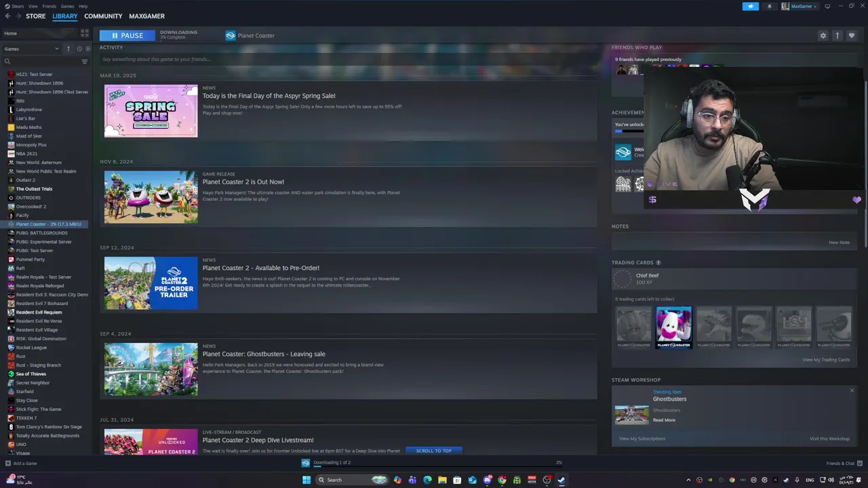Select Rocket League in library list
Image resolution: width=868 pixels, height=488 pixels.
click(x=31, y=348)
